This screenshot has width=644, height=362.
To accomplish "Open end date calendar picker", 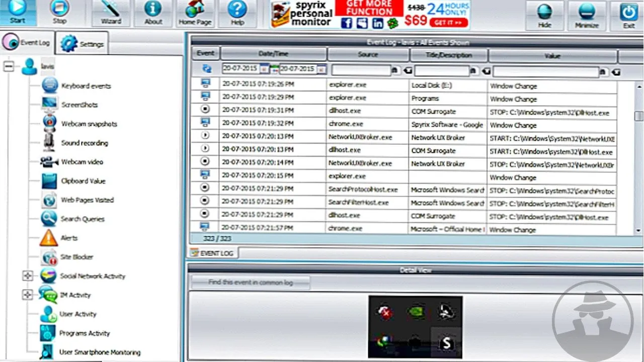I will (322, 69).
